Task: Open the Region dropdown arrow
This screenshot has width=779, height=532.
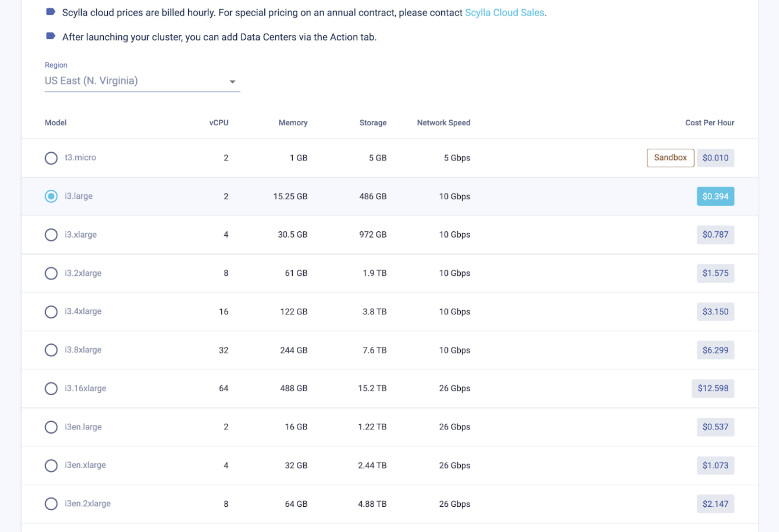Action: pyautogui.click(x=232, y=82)
